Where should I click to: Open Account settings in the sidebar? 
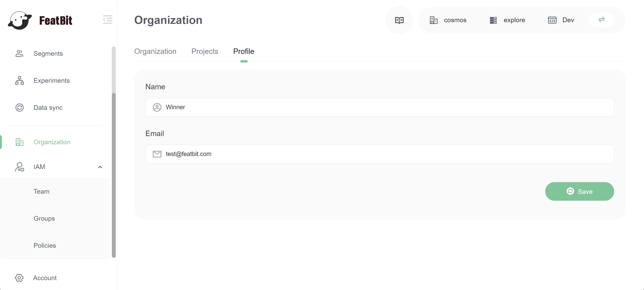click(45, 278)
